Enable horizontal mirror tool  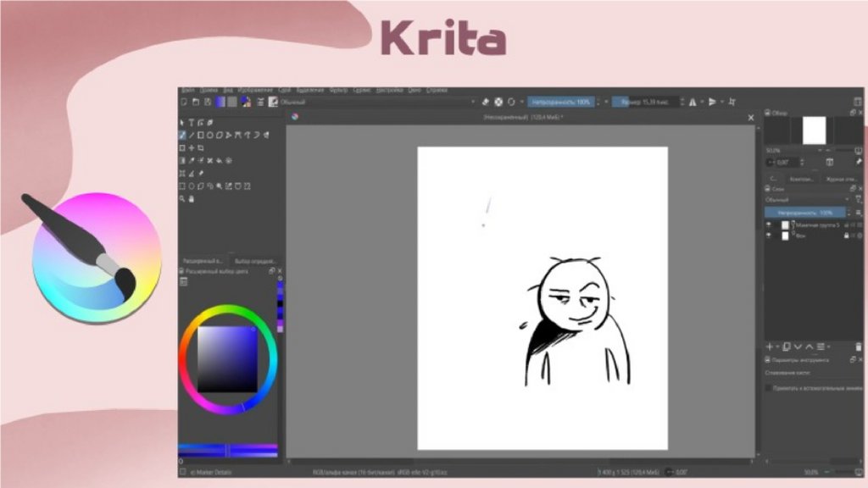pos(693,102)
